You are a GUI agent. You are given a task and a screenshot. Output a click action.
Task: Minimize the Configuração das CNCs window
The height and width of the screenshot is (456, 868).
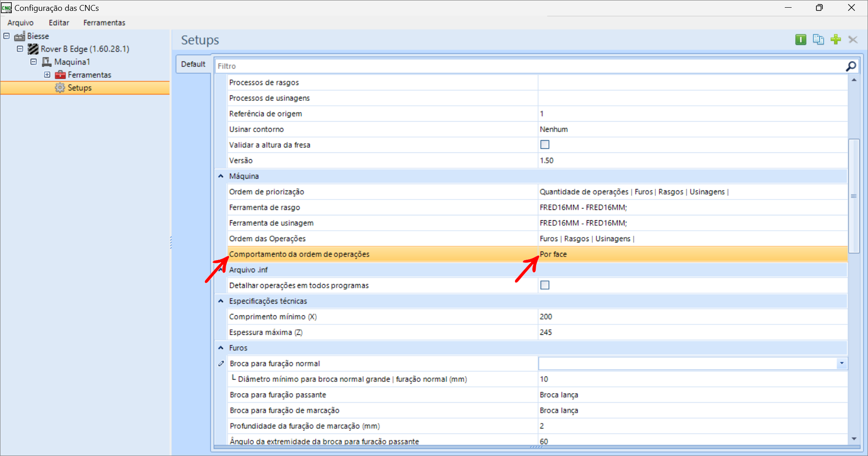tap(788, 8)
